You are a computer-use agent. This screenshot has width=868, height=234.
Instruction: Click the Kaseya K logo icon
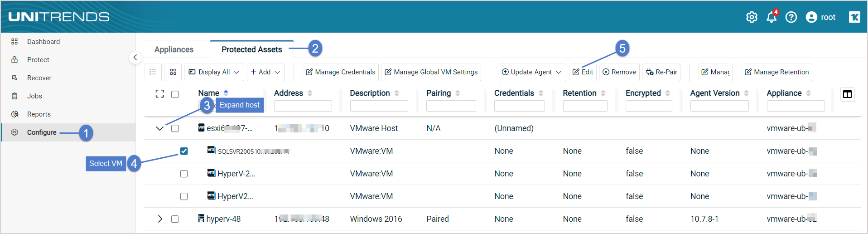click(854, 17)
